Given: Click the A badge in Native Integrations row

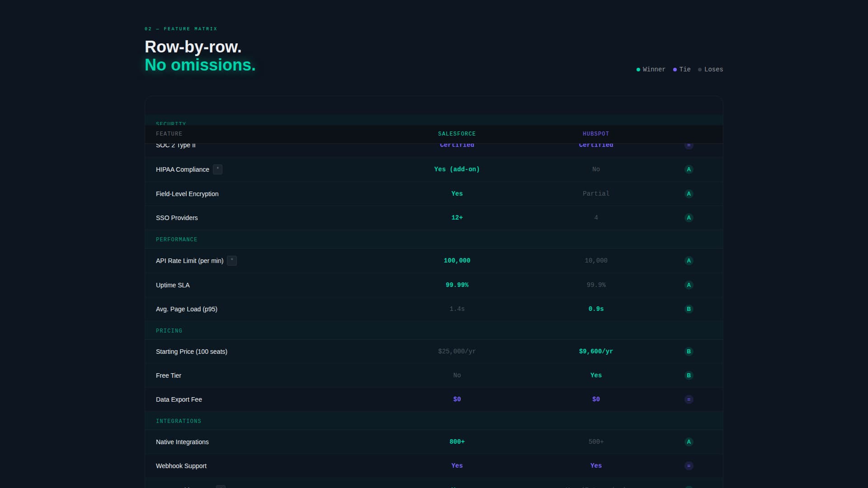Looking at the screenshot, I should 689,442.
